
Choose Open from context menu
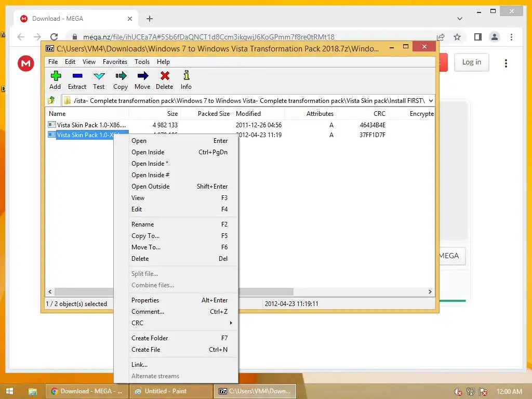tap(180, 141)
